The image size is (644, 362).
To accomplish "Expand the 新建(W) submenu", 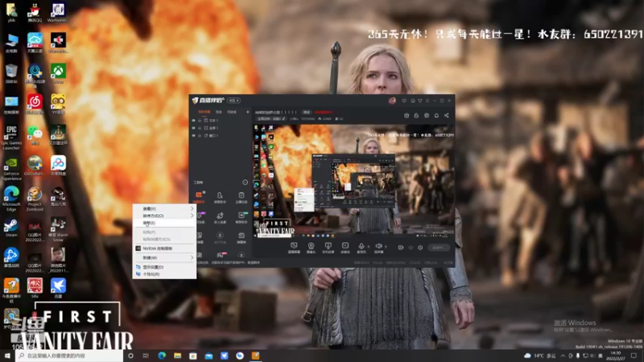I will (164, 257).
